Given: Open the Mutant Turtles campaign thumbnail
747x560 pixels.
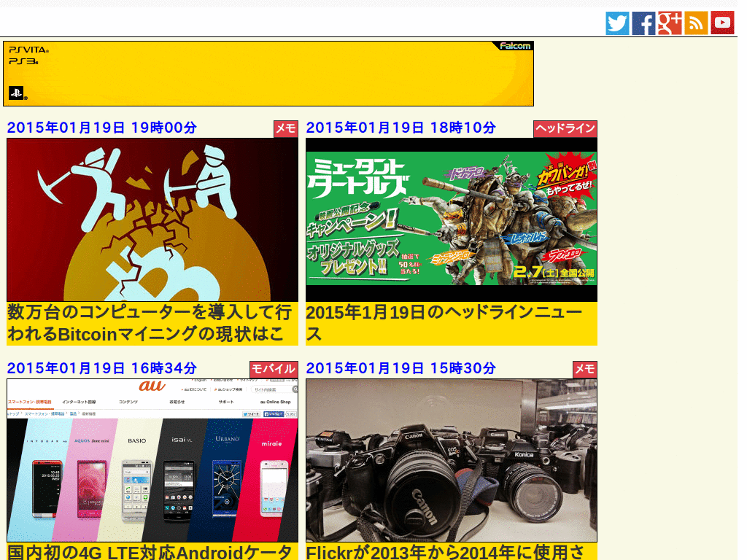Looking at the screenshot, I should [x=451, y=219].
